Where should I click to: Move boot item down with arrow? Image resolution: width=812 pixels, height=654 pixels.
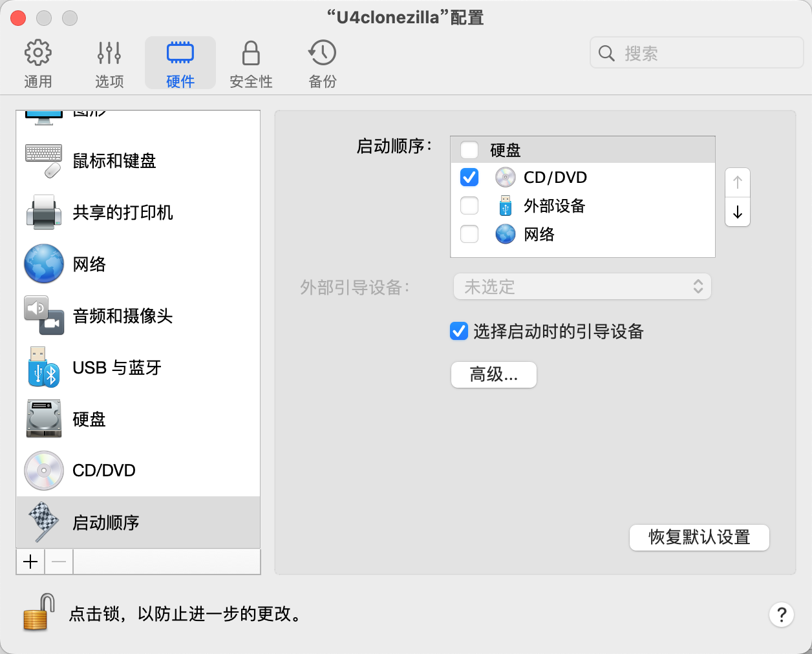(738, 212)
